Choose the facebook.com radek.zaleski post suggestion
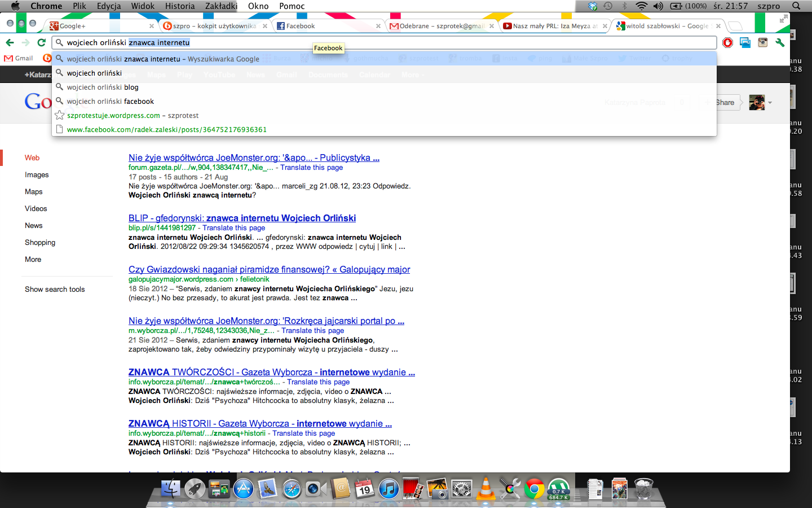This screenshot has width=812, height=508. pyautogui.click(x=385, y=129)
